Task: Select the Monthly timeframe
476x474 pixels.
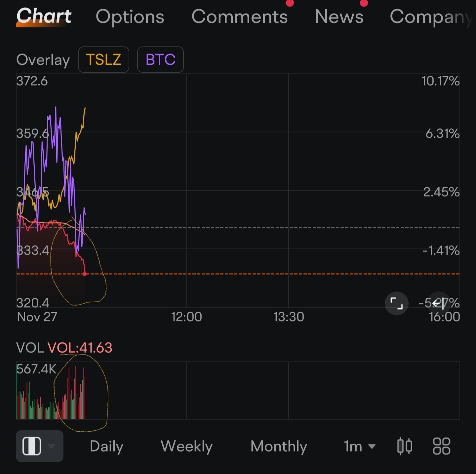Action: 279,446
